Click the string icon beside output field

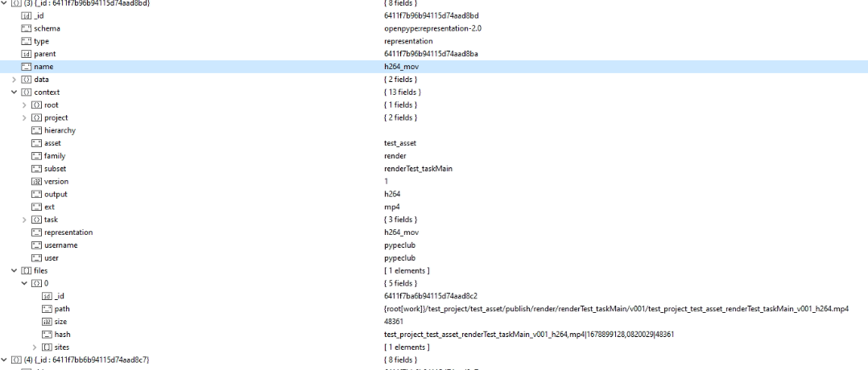[x=36, y=194]
